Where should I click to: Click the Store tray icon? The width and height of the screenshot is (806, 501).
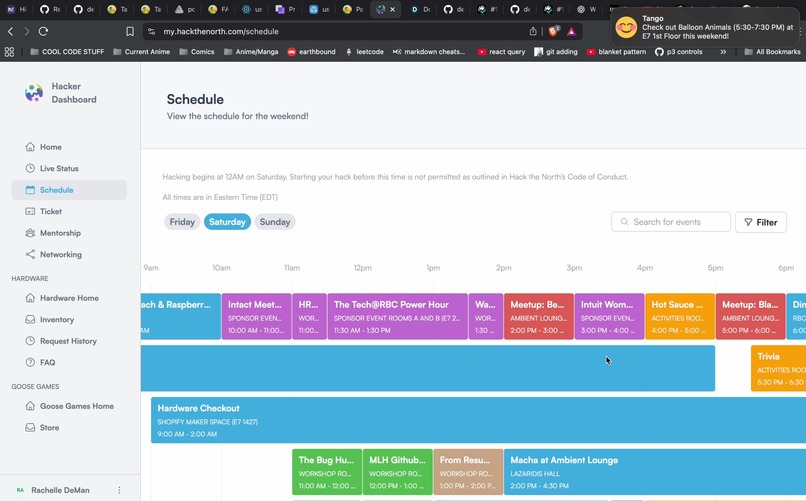(x=30, y=428)
